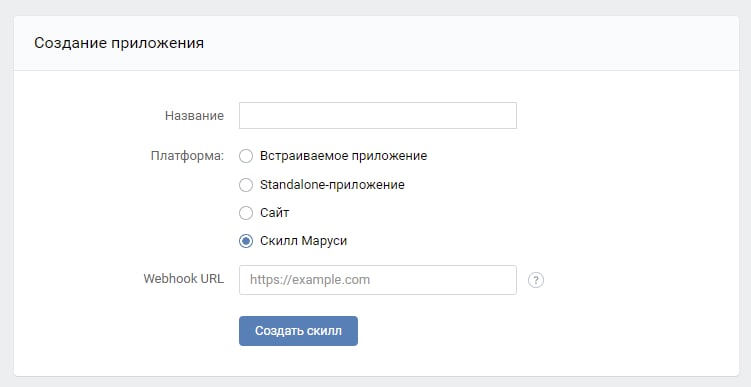This screenshot has width=751, height=387.
Task: Click the empty white area beside the Создать скилл button
Action: [527, 330]
